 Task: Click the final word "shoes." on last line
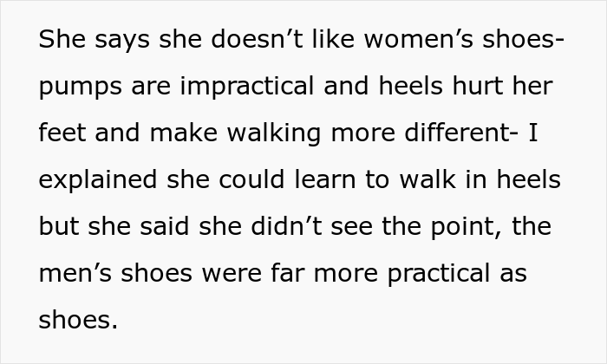pos(78,320)
